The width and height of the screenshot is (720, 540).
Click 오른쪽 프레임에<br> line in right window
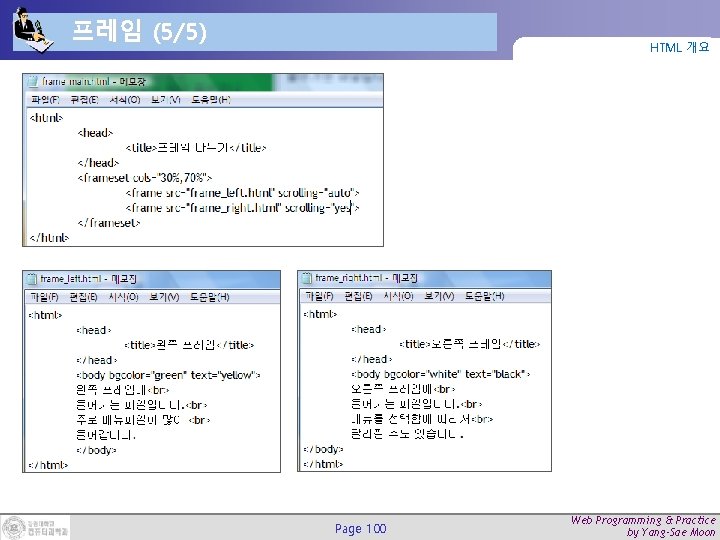[x=403, y=389]
